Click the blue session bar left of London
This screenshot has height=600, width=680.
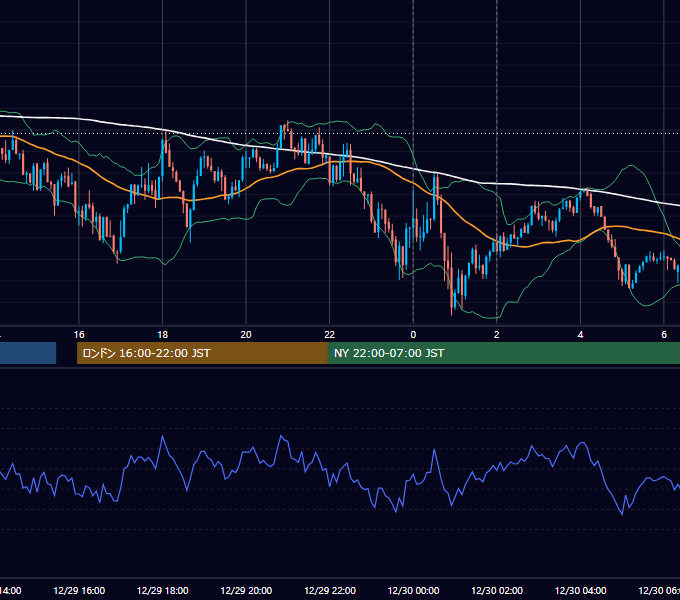pyautogui.click(x=28, y=353)
